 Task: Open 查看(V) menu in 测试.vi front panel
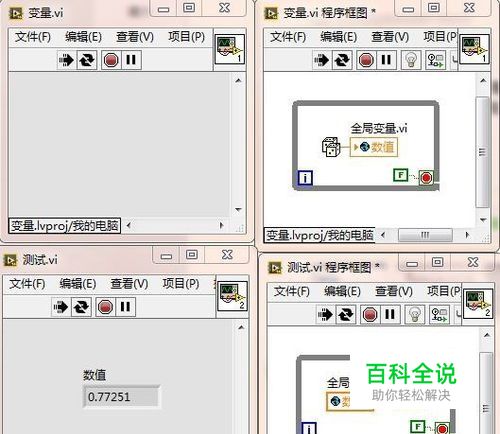point(129,284)
